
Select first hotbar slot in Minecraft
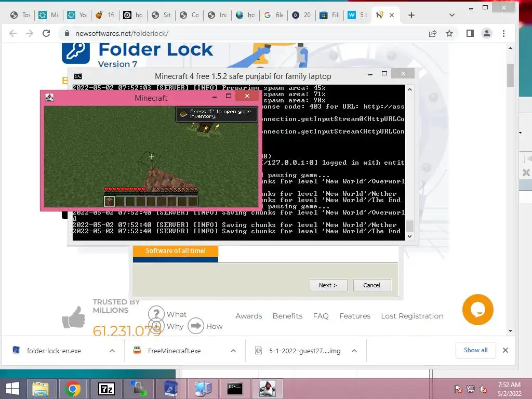click(109, 201)
